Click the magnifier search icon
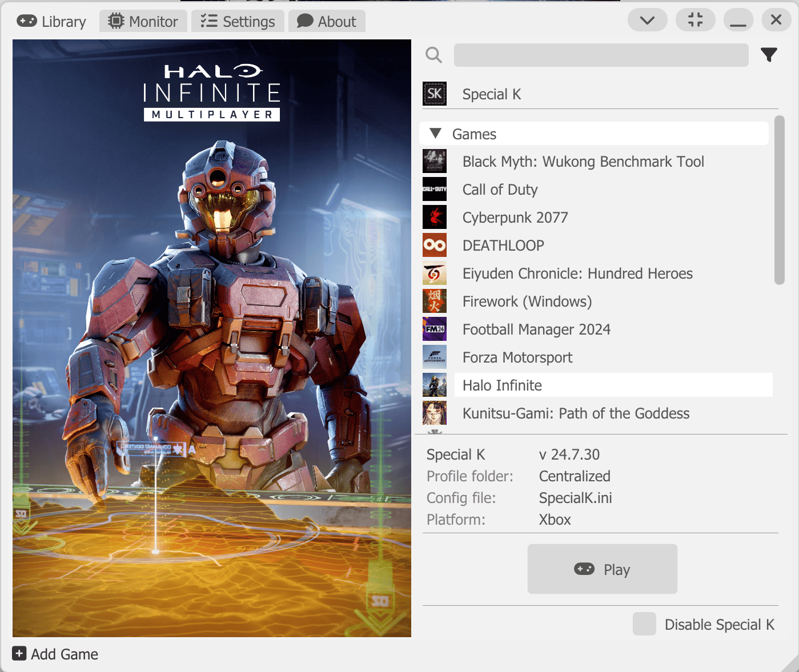Screen dimensions: 799x672 pos(434,55)
